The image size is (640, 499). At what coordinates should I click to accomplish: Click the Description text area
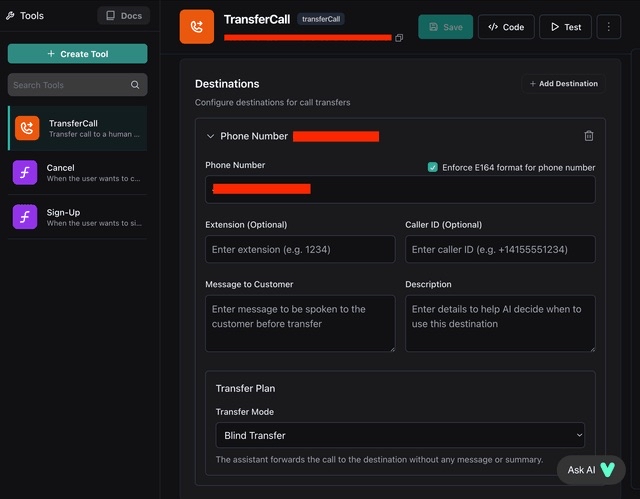[500, 324]
